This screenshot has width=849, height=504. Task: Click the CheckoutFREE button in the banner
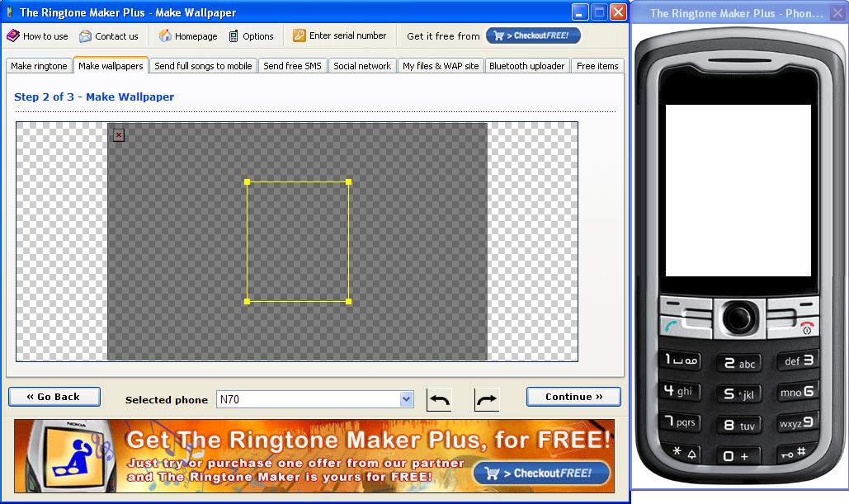click(541, 473)
